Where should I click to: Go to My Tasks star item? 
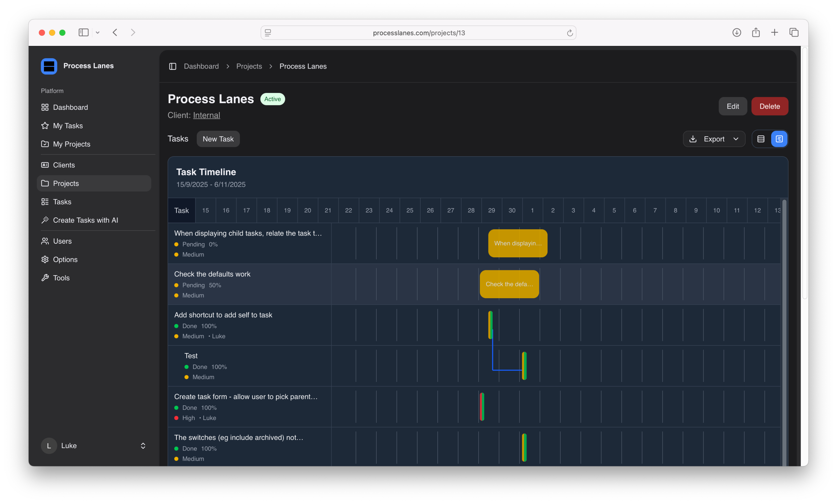click(45, 125)
